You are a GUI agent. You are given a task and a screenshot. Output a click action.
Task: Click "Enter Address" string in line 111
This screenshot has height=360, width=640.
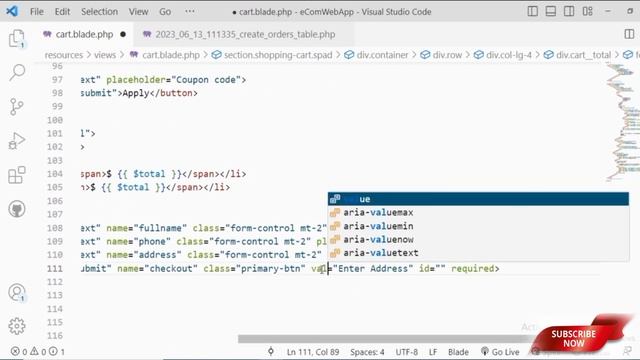(x=373, y=269)
